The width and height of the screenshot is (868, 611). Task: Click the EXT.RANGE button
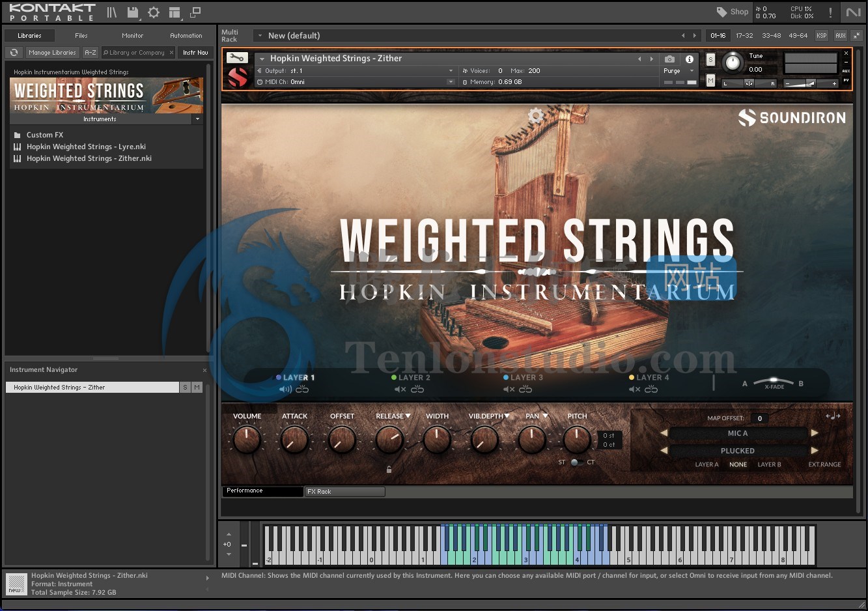(x=824, y=464)
